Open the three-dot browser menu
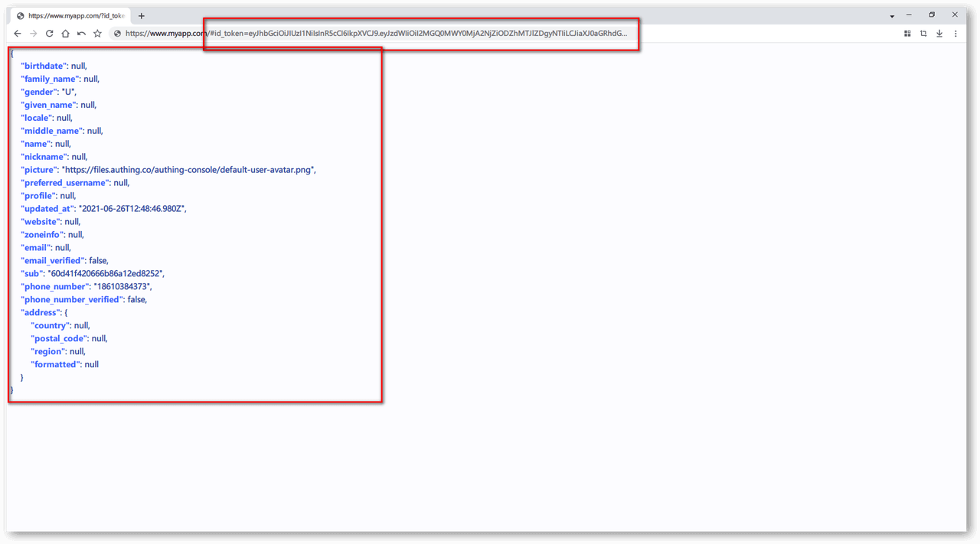This screenshot has height=544, width=980. click(x=955, y=34)
